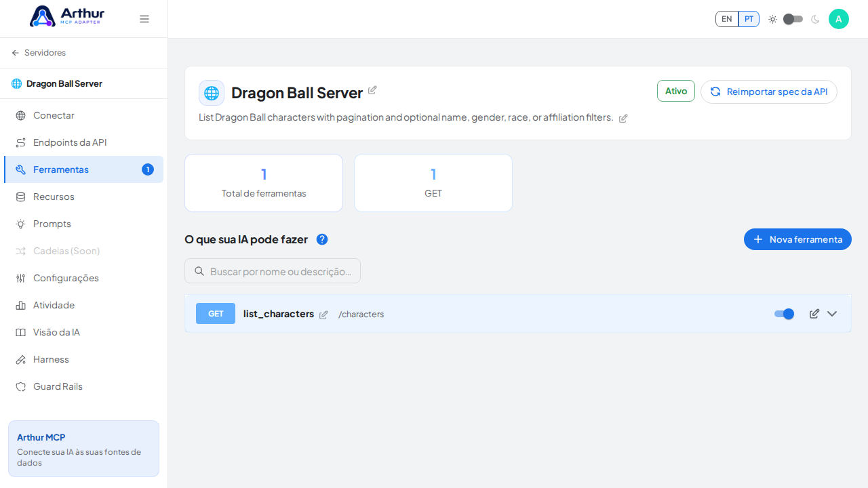
Task: Edit the server description text
Action: point(623,118)
